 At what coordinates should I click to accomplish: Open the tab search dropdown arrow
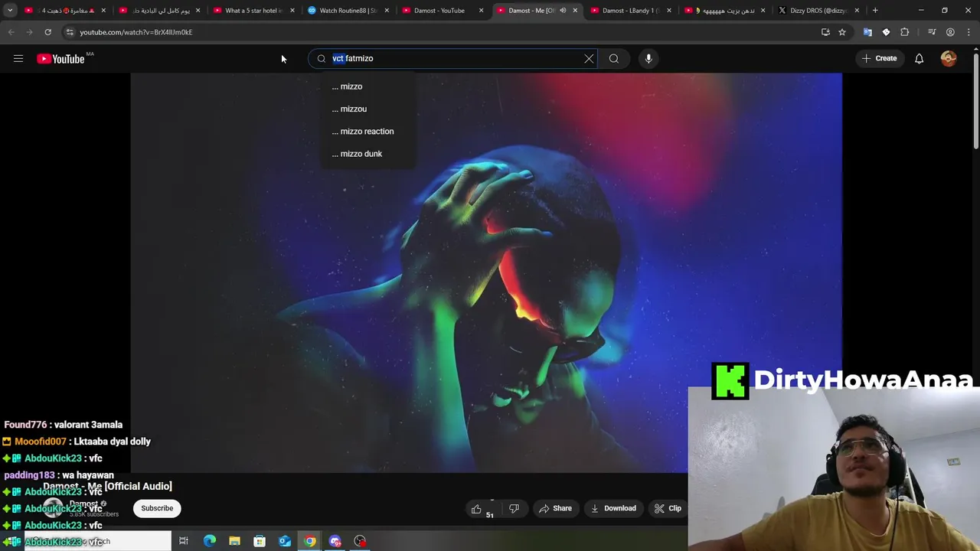(10, 11)
